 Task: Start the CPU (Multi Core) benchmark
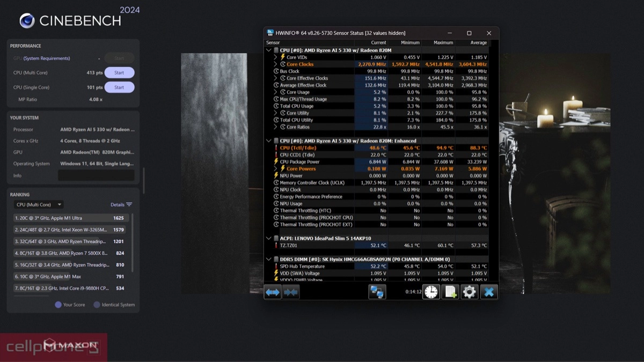coord(119,73)
